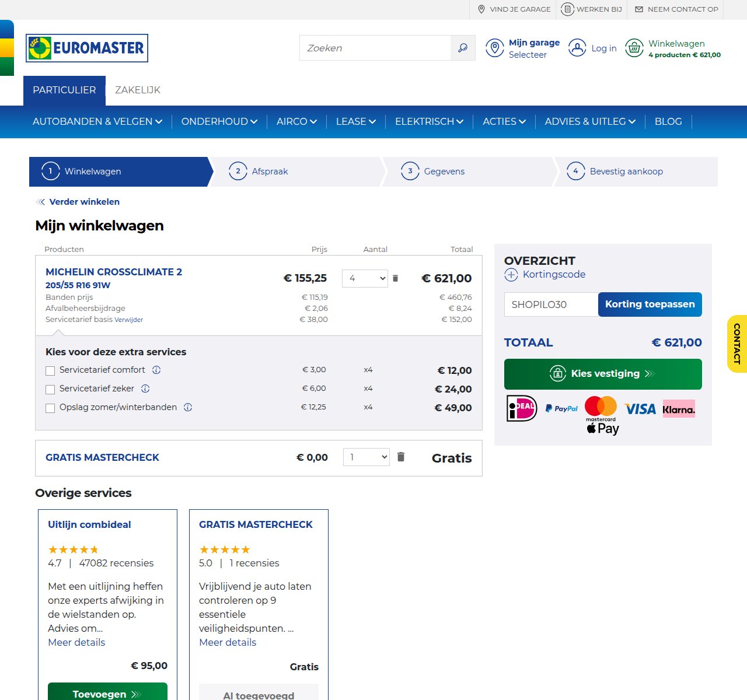Viewport: 747px width, 700px height.
Task: Click the Vind je garage pin icon
Action: tap(481, 9)
